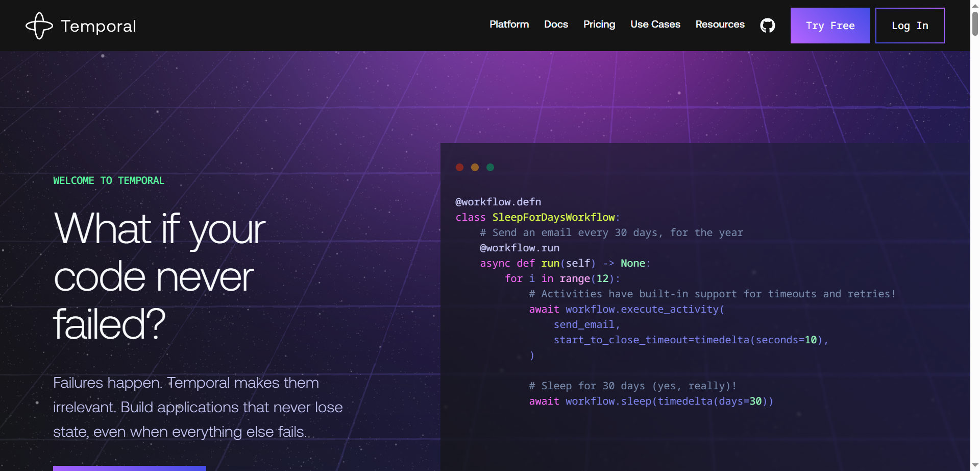The height and width of the screenshot is (471, 980).
Task: Click the 'What if your code never failed?' heading
Action: pyautogui.click(x=160, y=275)
